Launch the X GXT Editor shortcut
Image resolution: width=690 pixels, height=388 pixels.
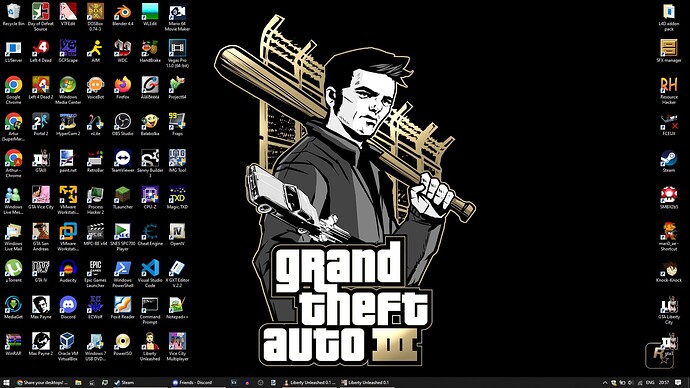pyautogui.click(x=177, y=273)
